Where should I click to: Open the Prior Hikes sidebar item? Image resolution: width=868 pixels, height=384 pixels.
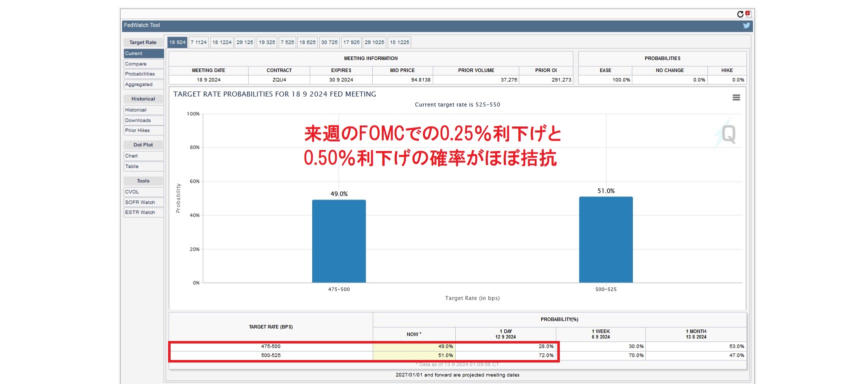(x=144, y=130)
